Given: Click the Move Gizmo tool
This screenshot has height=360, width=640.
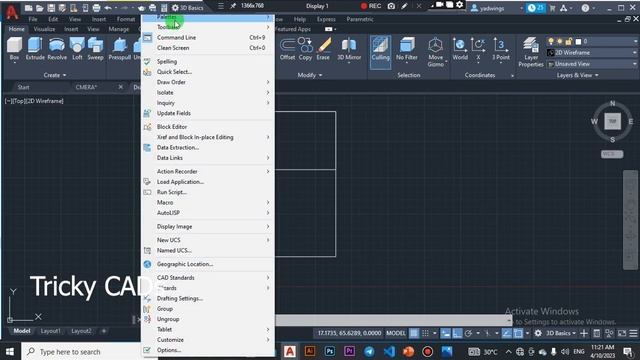Looking at the screenshot, I should coord(436,52).
